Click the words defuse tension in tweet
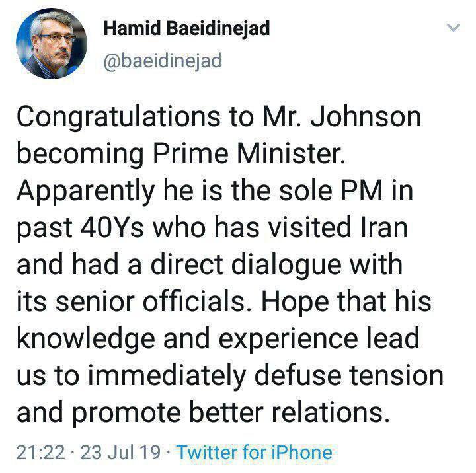476x473 pixels. [349, 376]
